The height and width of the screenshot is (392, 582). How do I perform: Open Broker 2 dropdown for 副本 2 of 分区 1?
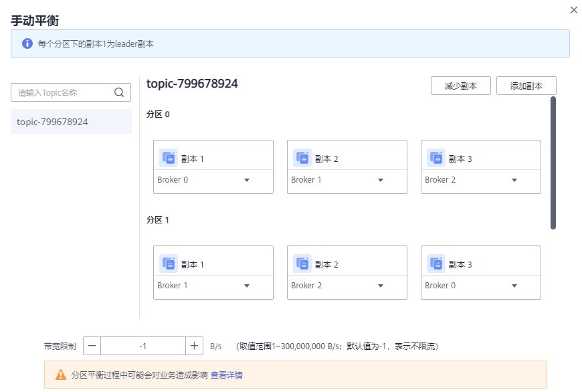coord(381,285)
